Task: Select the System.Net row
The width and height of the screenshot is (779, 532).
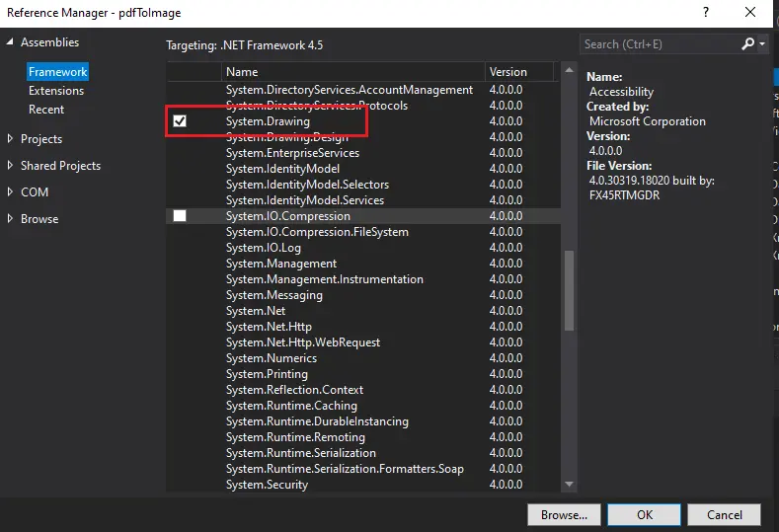Action: pos(363,311)
